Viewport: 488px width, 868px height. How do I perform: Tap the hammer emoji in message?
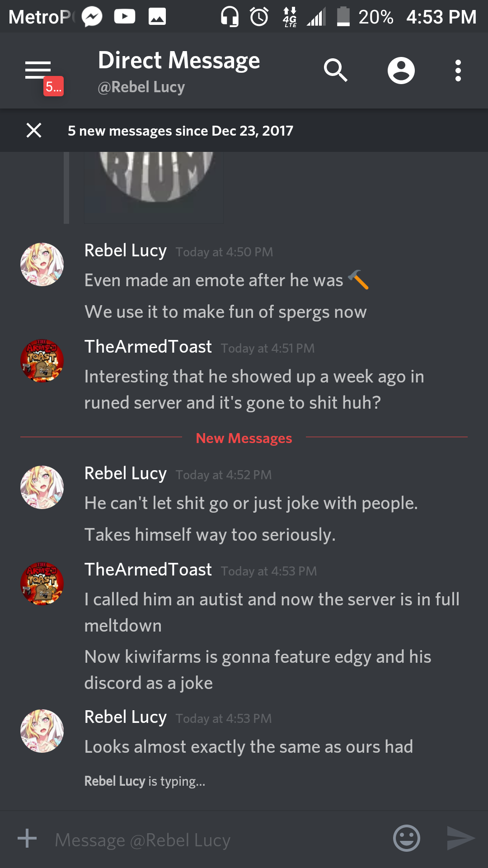pos(358,280)
